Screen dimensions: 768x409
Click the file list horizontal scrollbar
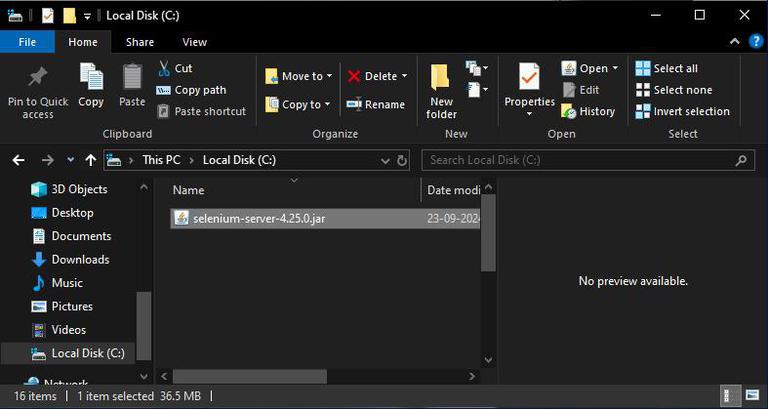250,377
